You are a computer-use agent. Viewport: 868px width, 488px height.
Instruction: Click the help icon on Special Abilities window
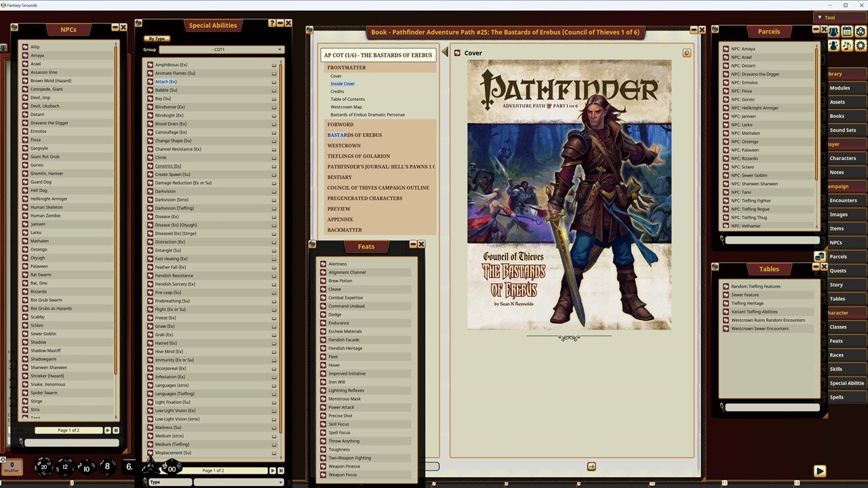(x=271, y=22)
